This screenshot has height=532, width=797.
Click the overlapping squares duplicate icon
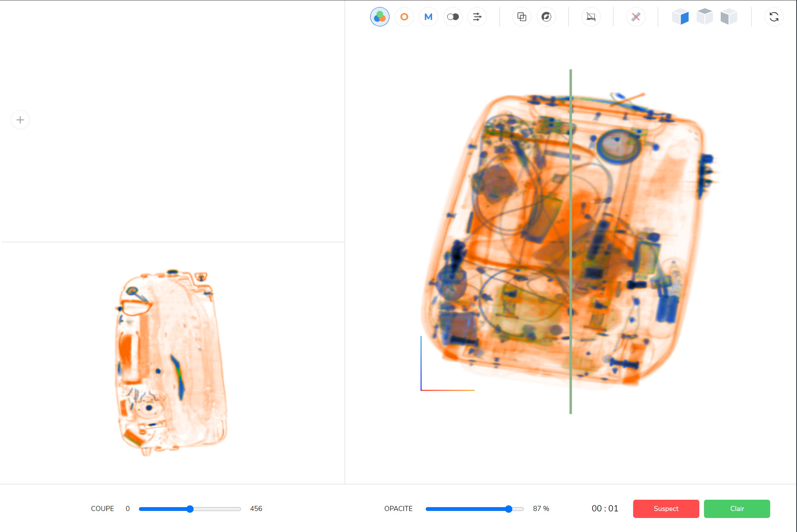click(521, 17)
